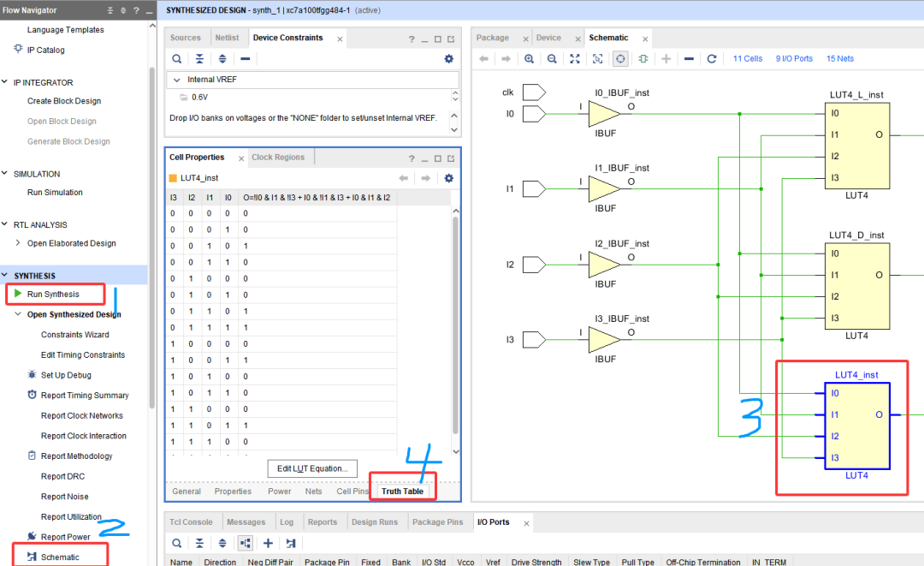Open Cell Properties settings gear
Viewport: 924px width, 566px height.
pos(448,178)
